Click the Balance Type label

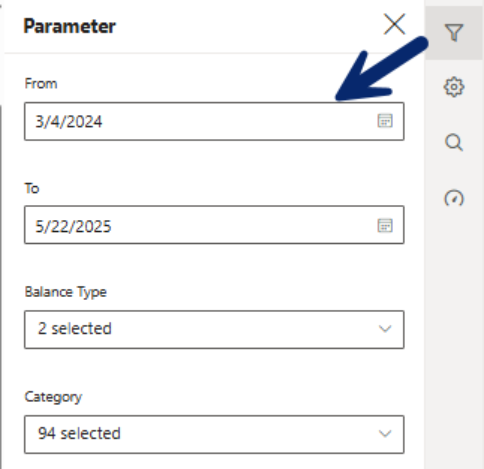pyautogui.click(x=66, y=292)
